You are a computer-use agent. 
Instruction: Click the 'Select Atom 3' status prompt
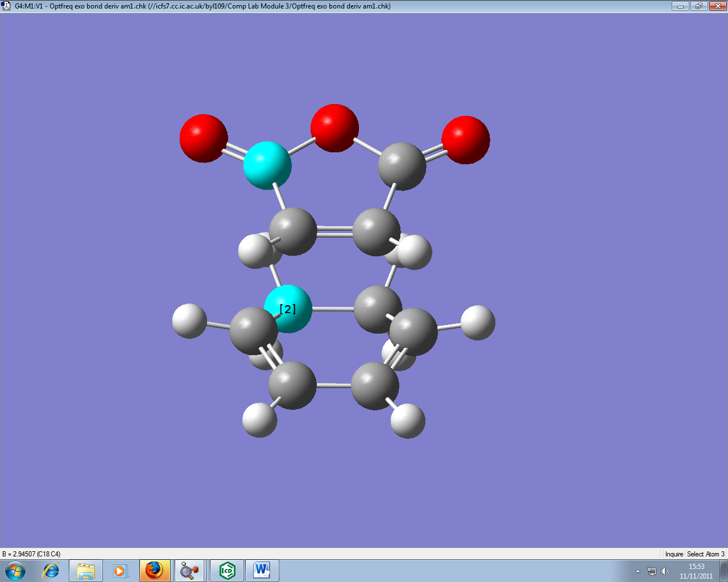[706, 554]
